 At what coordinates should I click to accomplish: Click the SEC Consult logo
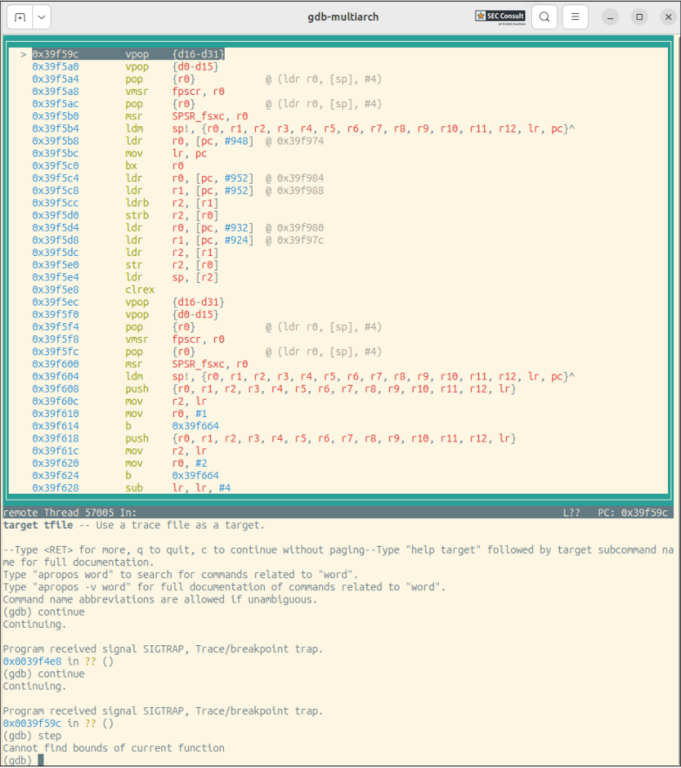(x=500, y=17)
